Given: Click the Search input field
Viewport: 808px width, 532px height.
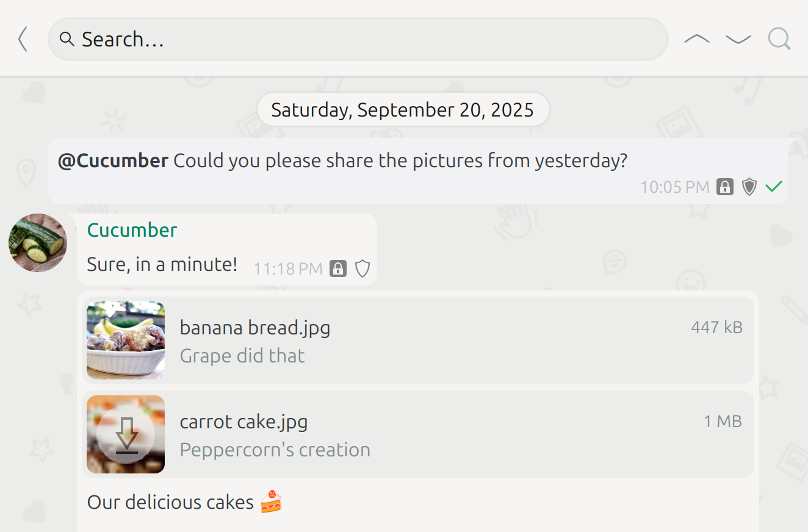Looking at the screenshot, I should (x=358, y=40).
